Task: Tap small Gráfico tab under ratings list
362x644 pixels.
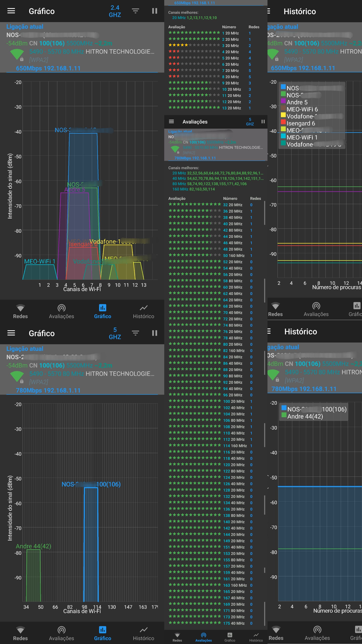Action: (x=230, y=637)
